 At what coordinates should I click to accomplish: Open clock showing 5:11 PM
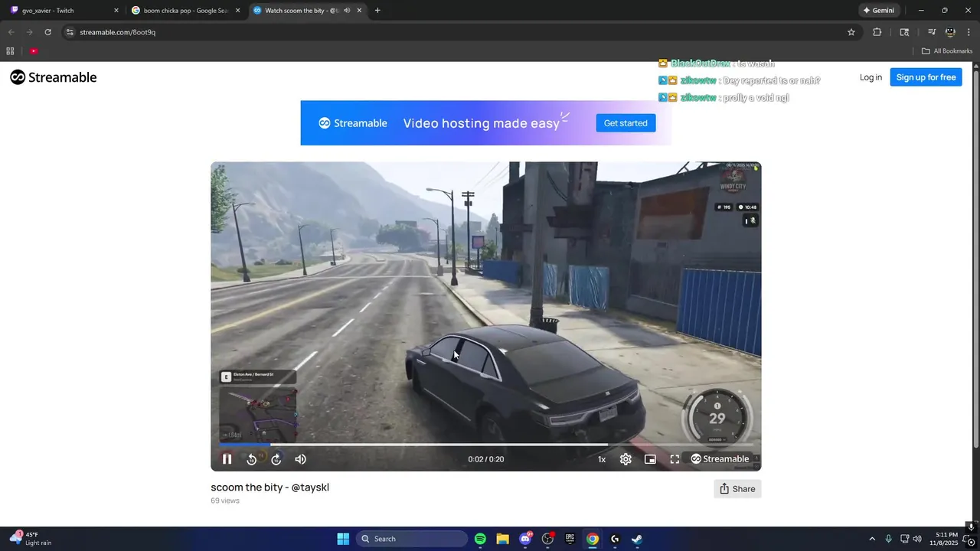pos(943,539)
